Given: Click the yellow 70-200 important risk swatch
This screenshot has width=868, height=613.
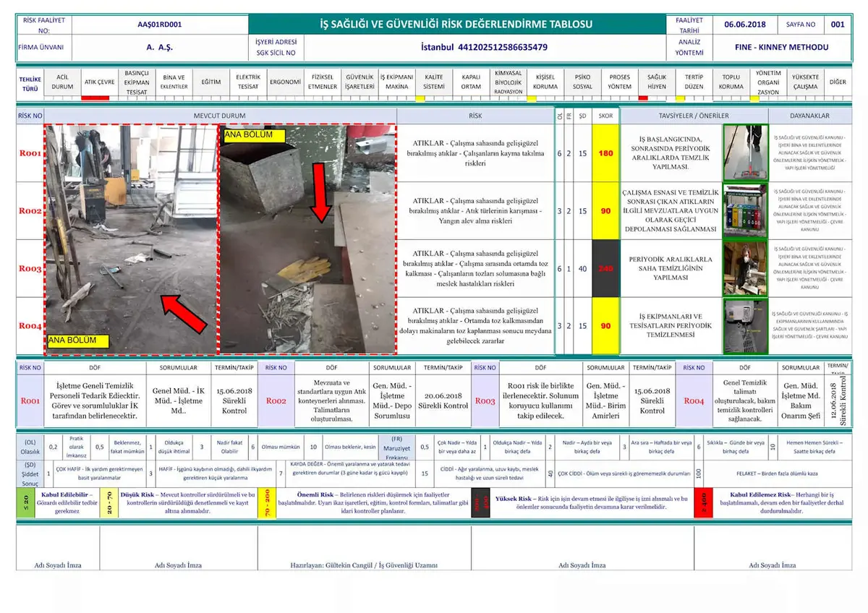Looking at the screenshot, I should pyautogui.click(x=265, y=504).
